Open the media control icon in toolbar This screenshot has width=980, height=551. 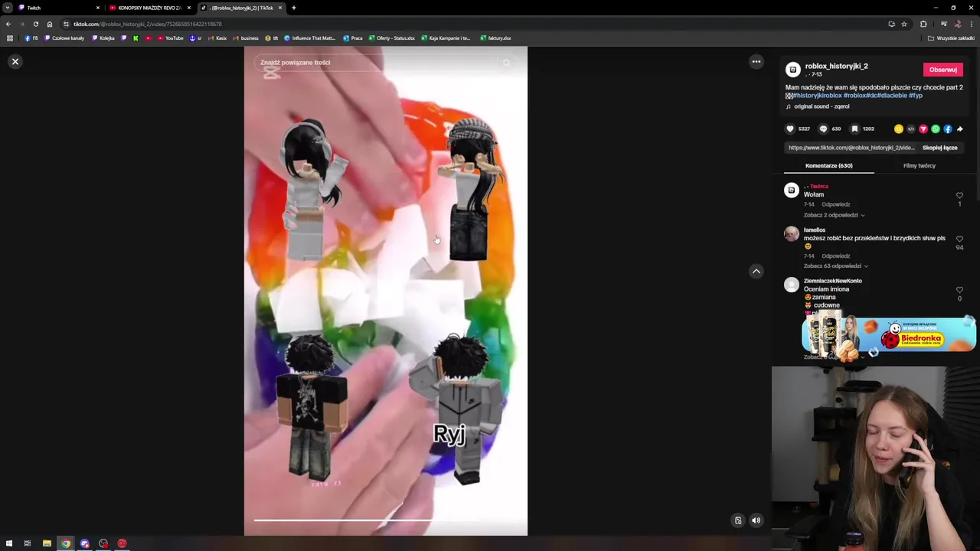click(x=943, y=24)
